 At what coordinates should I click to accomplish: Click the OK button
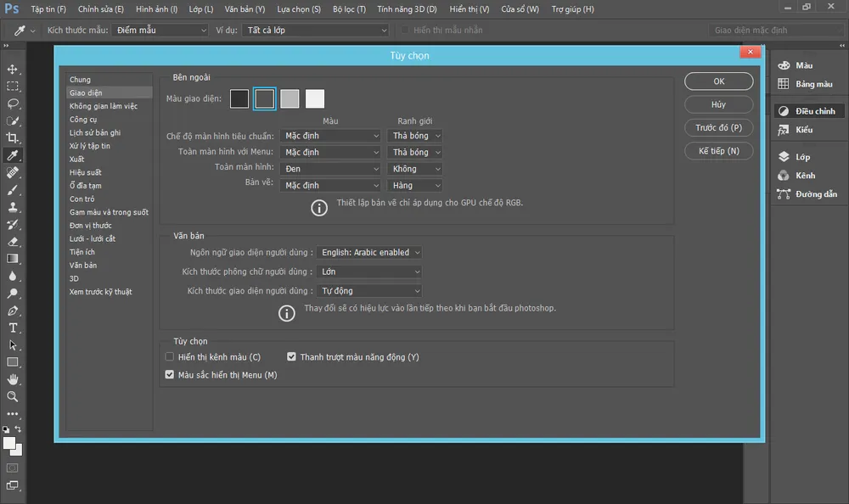click(718, 81)
